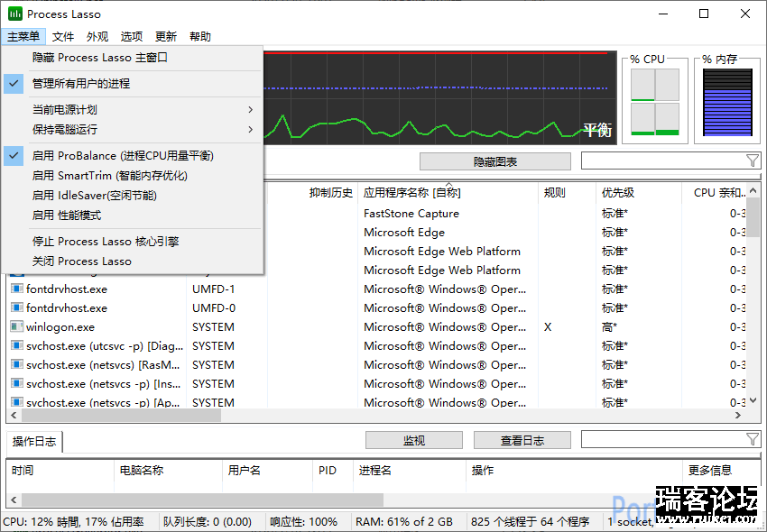Click the 隐藏图表 button
Screen dimensions: 767x532
pyautogui.click(x=495, y=161)
